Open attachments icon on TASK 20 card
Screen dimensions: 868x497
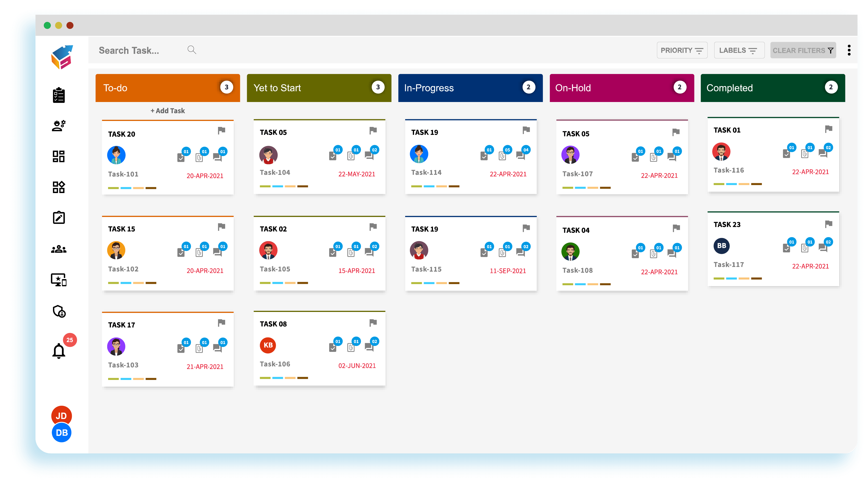pos(199,158)
